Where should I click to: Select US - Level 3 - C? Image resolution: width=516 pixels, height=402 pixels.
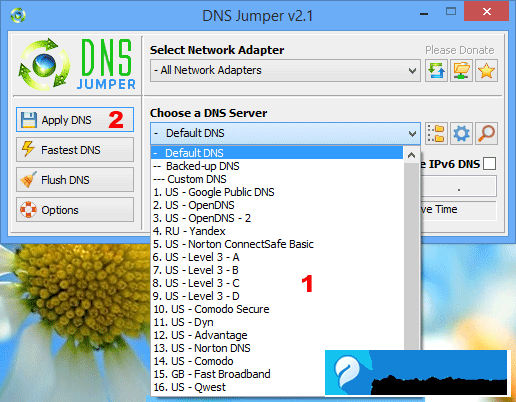tap(277, 283)
